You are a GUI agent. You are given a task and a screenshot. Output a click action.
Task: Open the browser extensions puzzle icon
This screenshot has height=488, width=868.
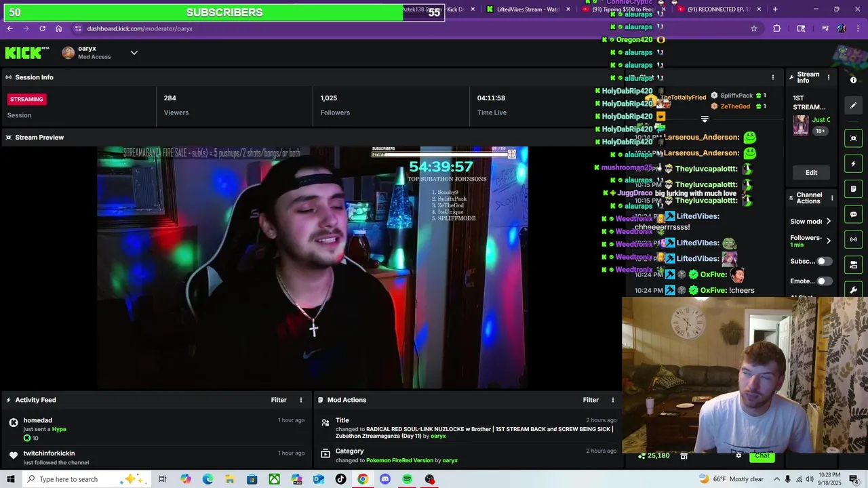[x=777, y=28]
